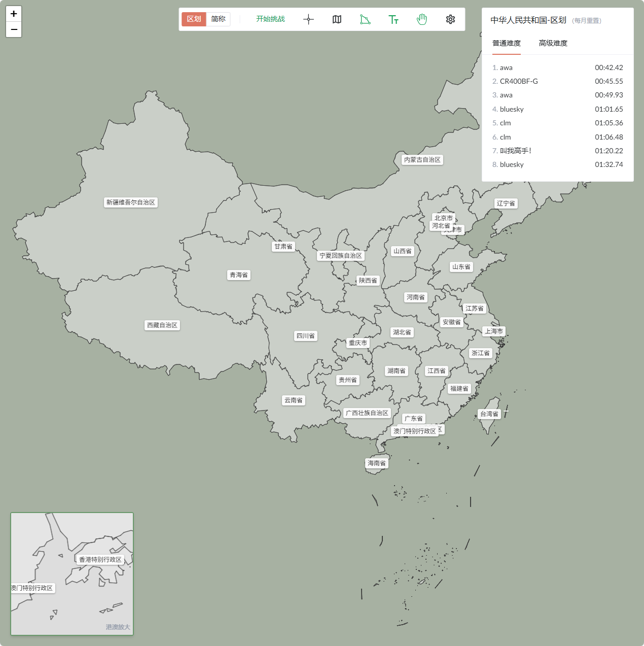Select the 海南省 province label
This screenshot has width=644, height=646.
pos(376,463)
